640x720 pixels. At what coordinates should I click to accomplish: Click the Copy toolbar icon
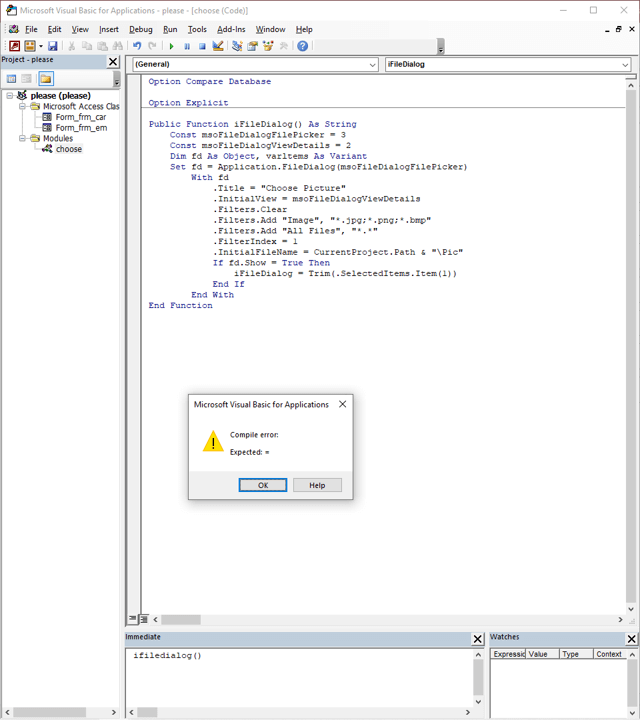[x=87, y=46]
